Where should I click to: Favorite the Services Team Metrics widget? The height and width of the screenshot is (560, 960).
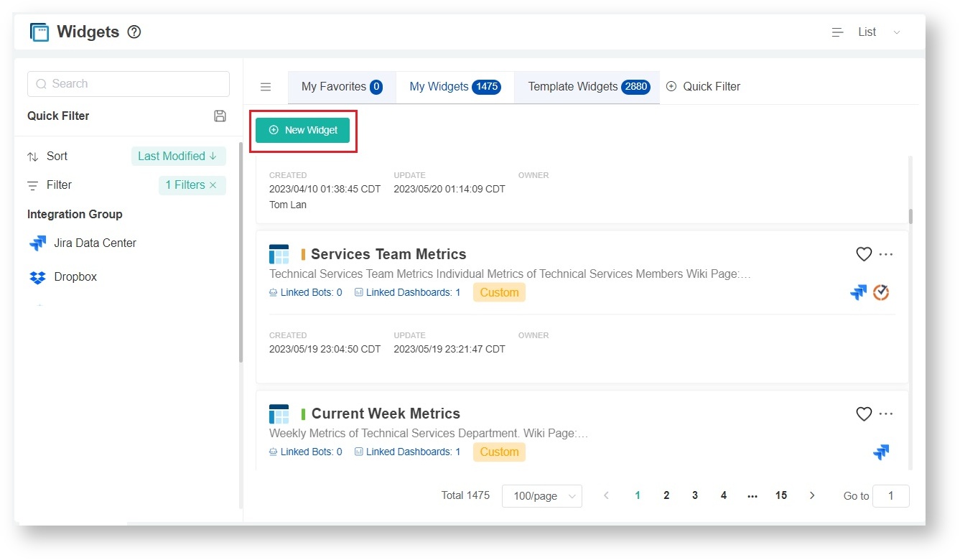coord(864,254)
